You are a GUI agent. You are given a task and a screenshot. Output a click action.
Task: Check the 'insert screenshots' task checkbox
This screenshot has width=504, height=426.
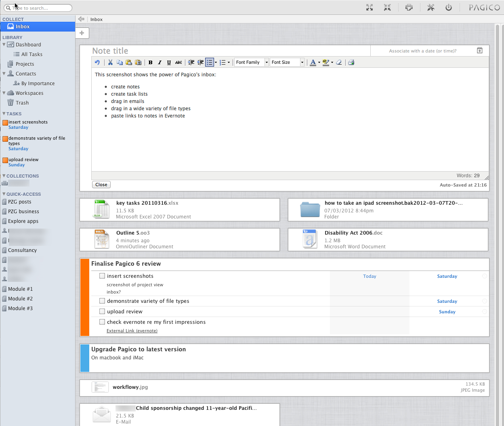coord(102,276)
